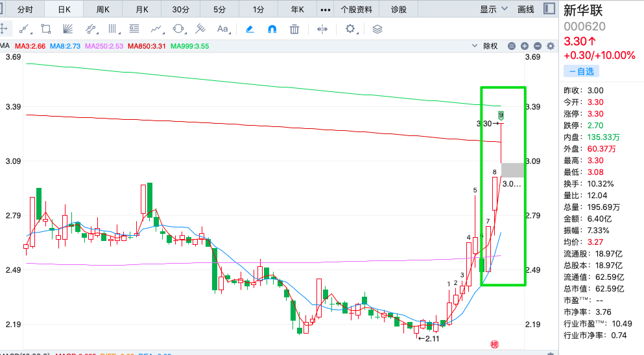Screen dimensions: 644x355
Task: Click the blue eraser/highlighter pen icon
Action: click(x=250, y=29)
